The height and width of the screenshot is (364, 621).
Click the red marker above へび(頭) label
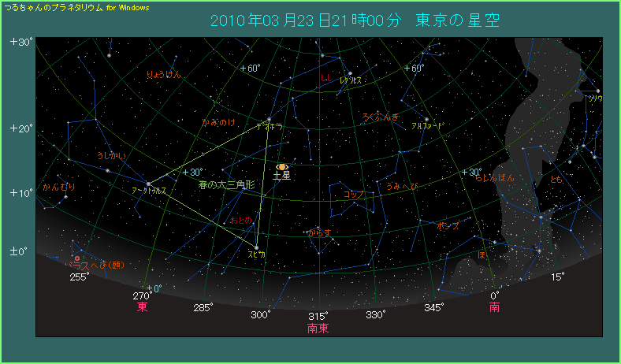[76, 258]
